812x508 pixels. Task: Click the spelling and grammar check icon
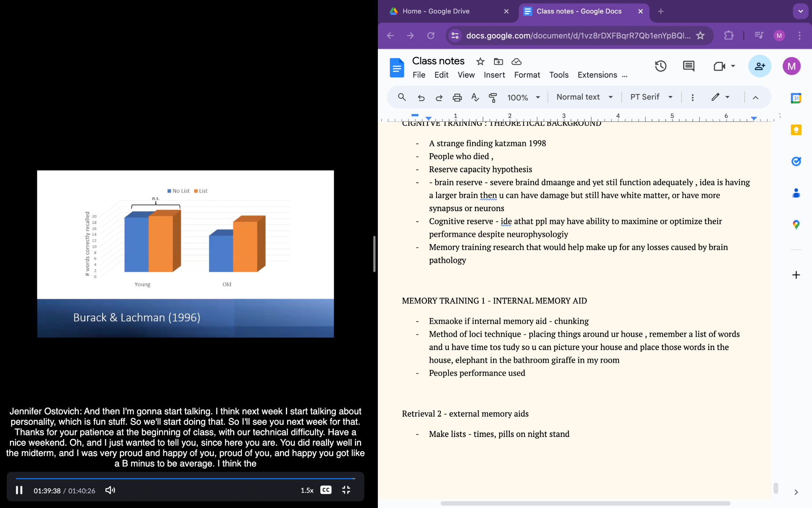475,97
